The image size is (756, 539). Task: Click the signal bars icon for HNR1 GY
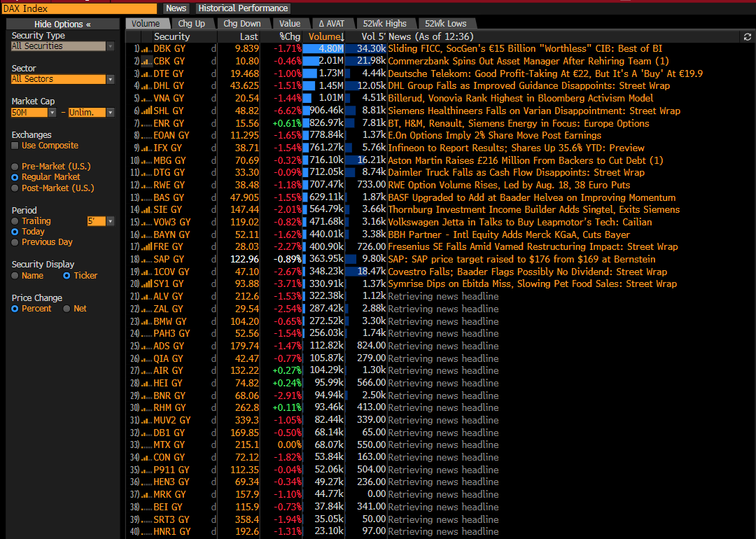pos(146,532)
